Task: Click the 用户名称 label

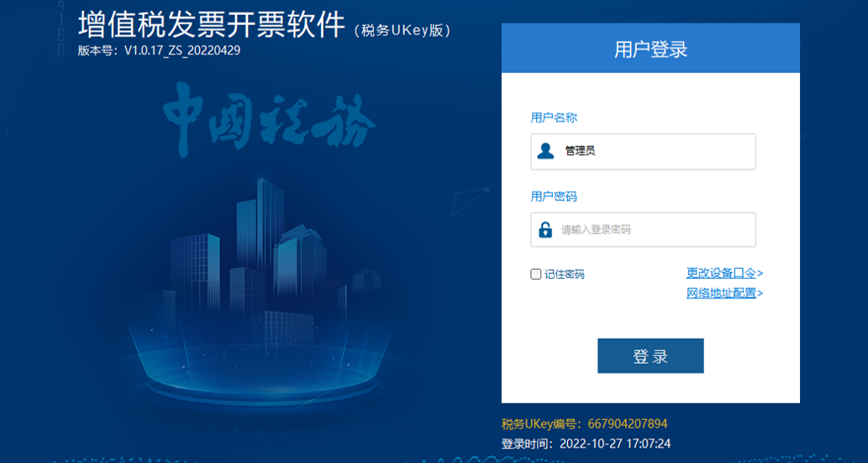Action: click(x=554, y=118)
